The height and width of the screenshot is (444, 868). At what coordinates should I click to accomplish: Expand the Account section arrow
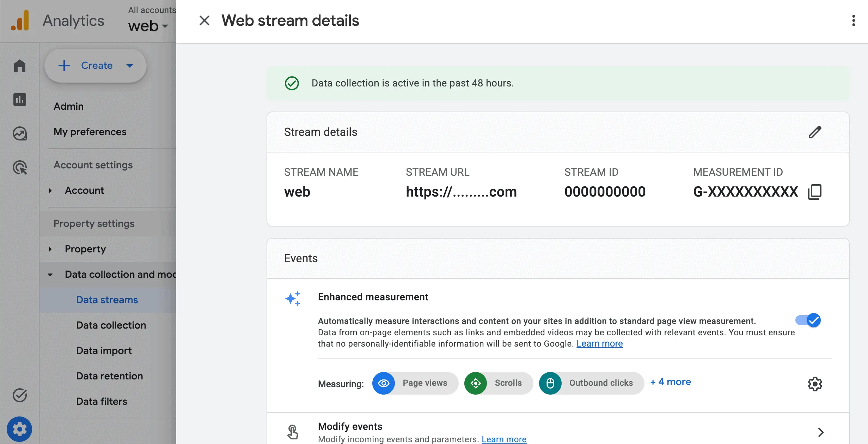click(50, 191)
